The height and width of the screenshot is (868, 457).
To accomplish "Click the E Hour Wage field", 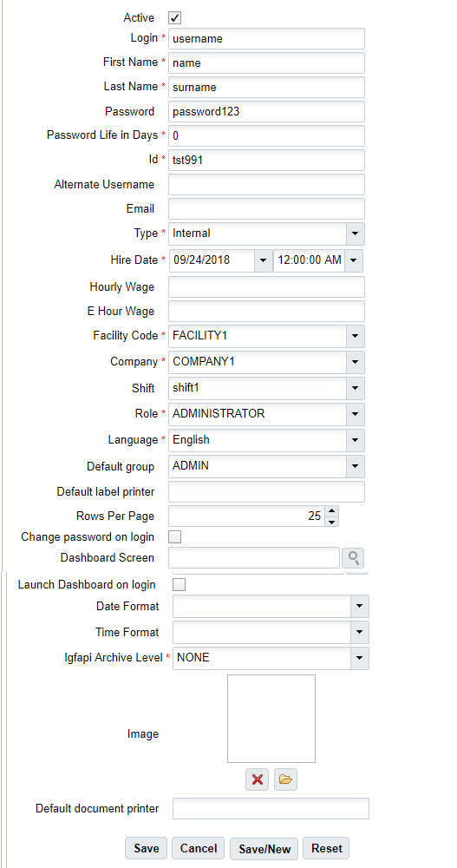I will click(267, 312).
